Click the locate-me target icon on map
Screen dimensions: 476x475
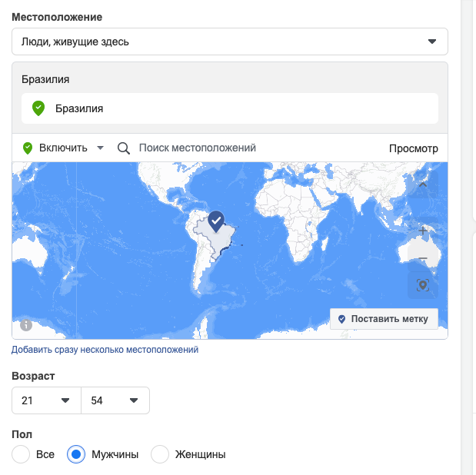pos(423,285)
